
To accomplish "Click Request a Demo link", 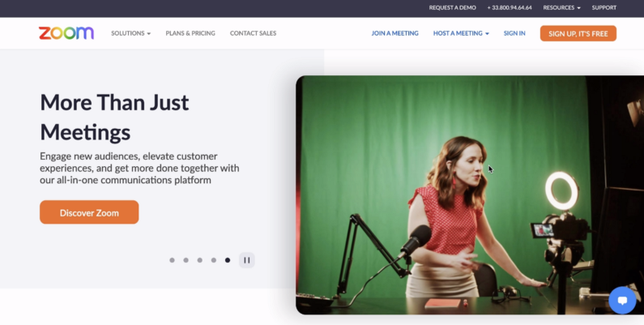I will point(452,8).
